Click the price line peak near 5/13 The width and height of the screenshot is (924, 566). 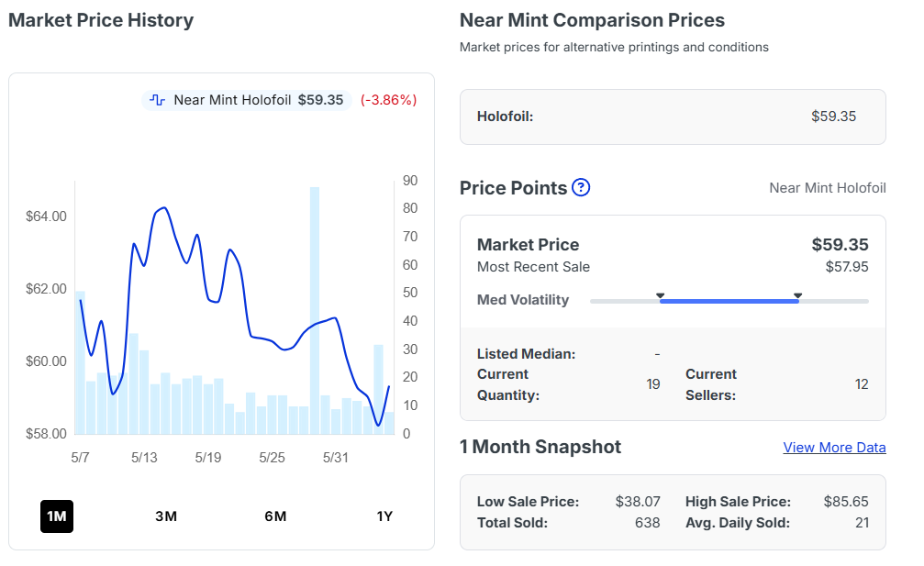164,208
